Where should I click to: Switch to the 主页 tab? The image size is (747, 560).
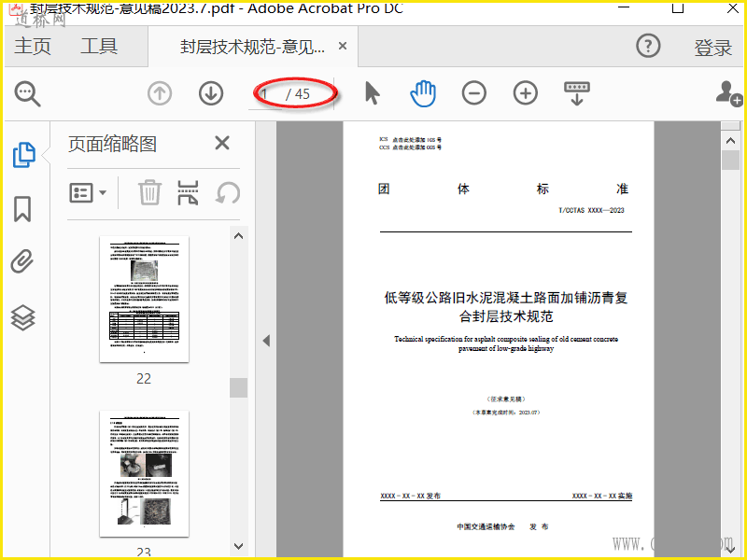click(33, 46)
